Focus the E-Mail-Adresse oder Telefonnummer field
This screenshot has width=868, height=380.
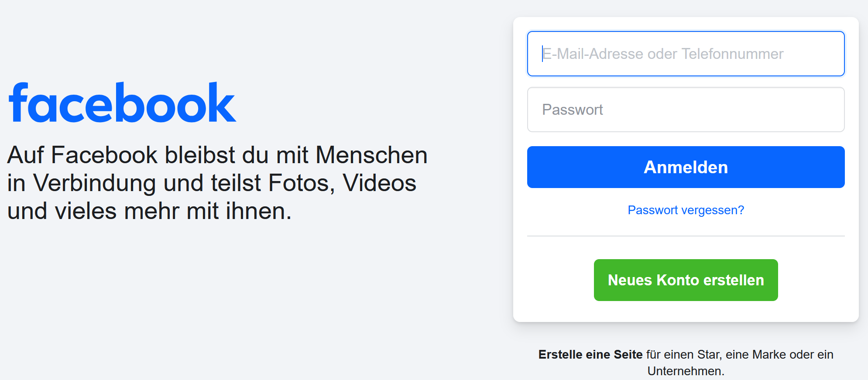[686, 54]
